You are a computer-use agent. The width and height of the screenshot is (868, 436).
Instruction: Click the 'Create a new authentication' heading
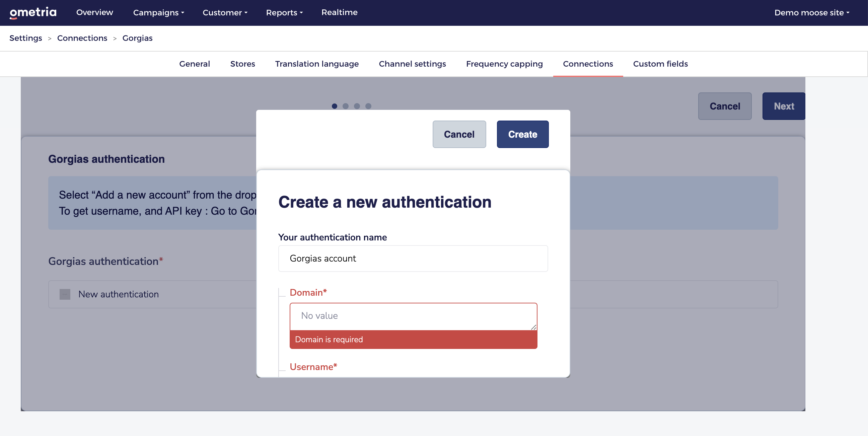pos(385,202)
